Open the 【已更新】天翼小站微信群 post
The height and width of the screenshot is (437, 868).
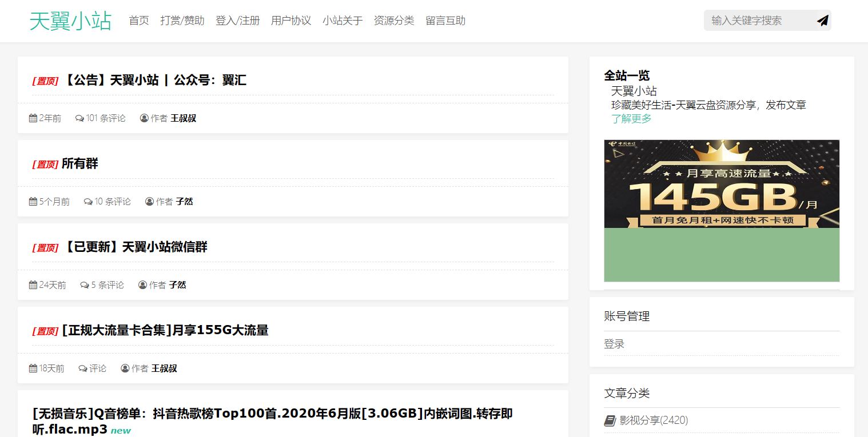coord(135,247)
